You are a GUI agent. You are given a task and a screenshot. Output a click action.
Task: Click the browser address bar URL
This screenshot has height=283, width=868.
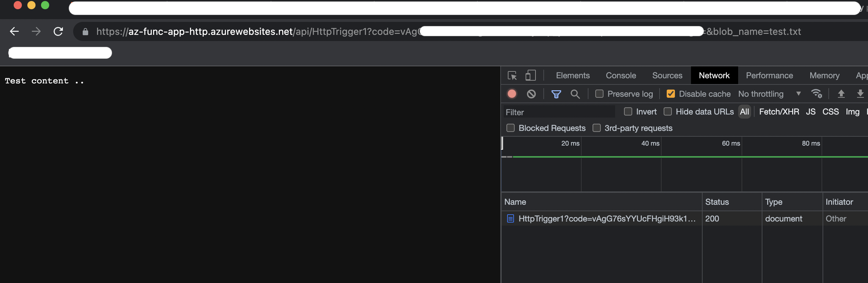pos(448,32)
